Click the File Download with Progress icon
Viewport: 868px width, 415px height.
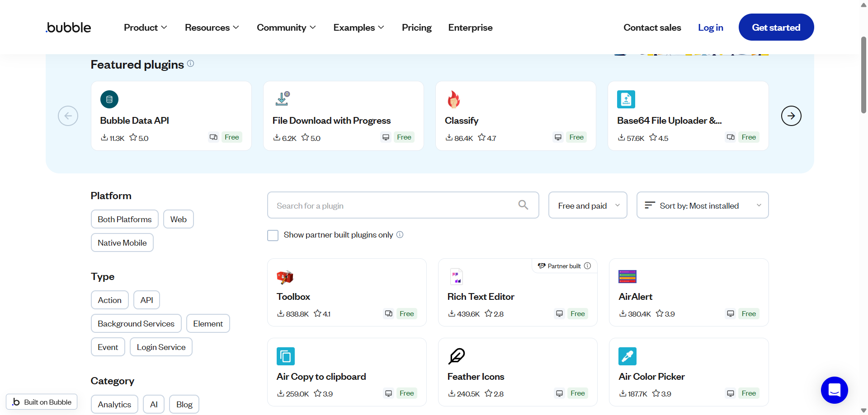[283, 99]
